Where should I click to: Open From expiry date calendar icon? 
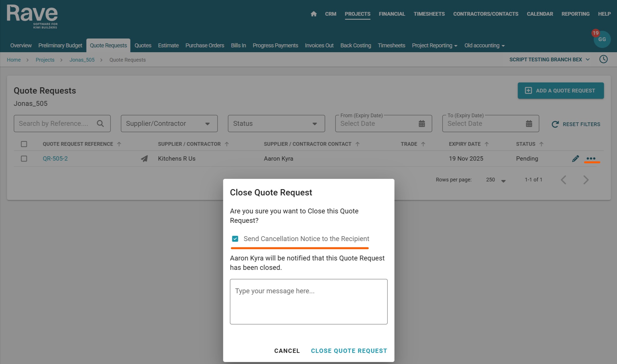point(422,124)
